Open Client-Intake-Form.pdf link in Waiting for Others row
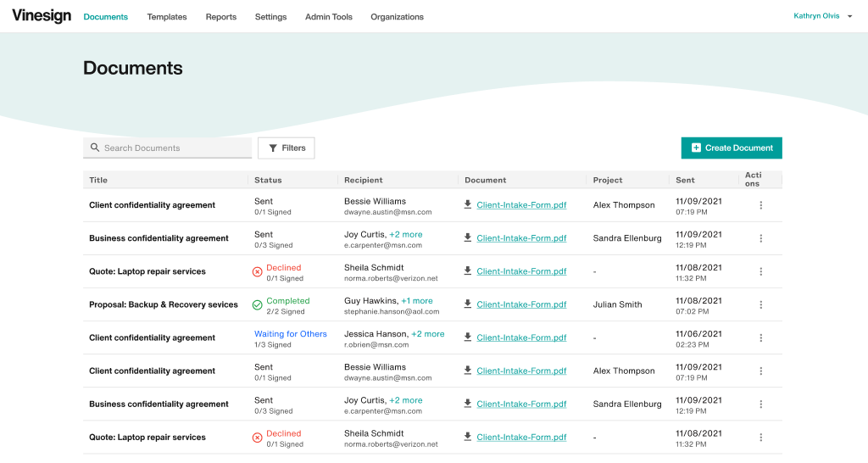Screen dimensions: 868x463 [x=521, y=337]
